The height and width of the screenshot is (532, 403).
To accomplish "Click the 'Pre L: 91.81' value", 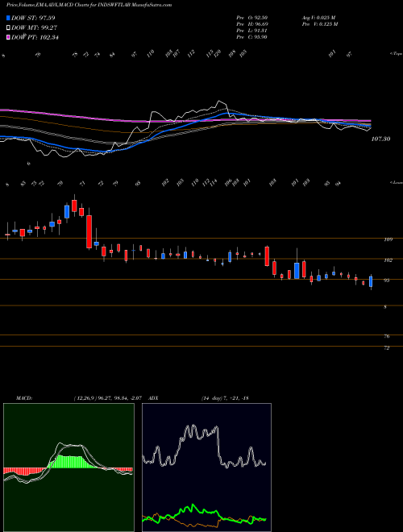I will click(252, 31).
